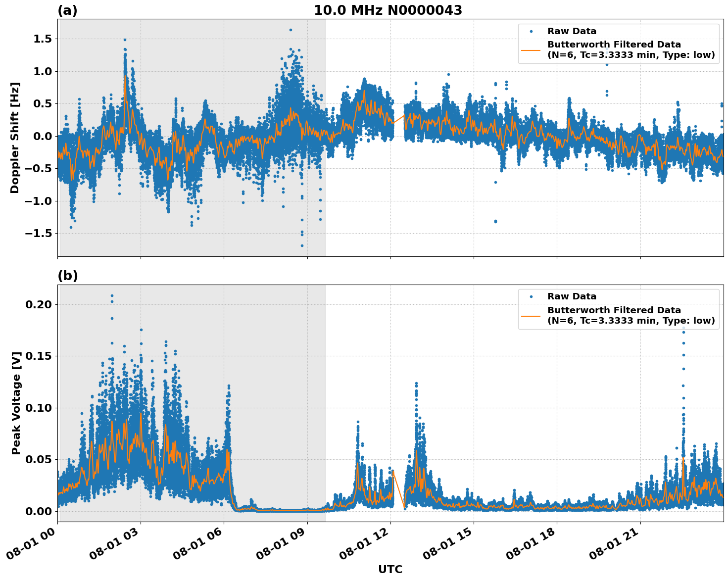Click the 0.21 V peak voltage outlier point
The width and height of the screenshot is (728, 580).
[112, 295]
